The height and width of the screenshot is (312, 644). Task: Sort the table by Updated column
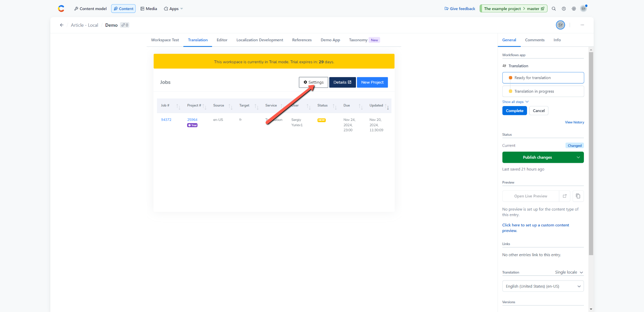387,107
